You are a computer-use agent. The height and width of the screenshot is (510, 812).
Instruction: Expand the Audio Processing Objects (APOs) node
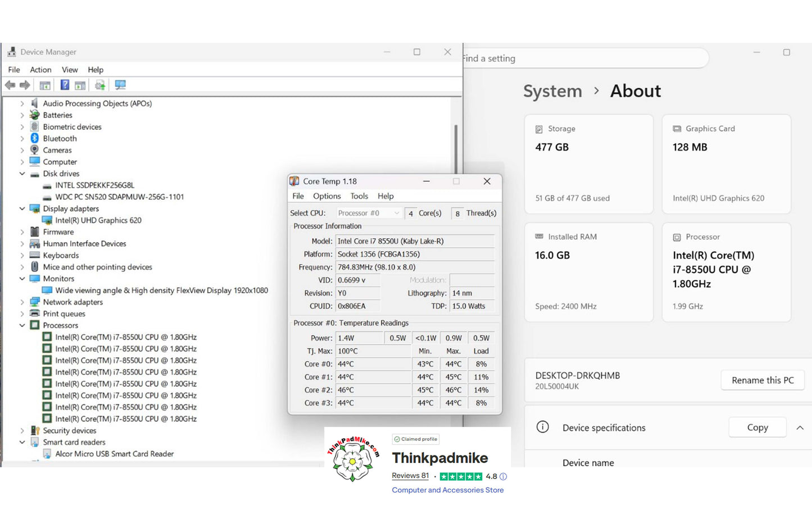(x=22, y=103)
